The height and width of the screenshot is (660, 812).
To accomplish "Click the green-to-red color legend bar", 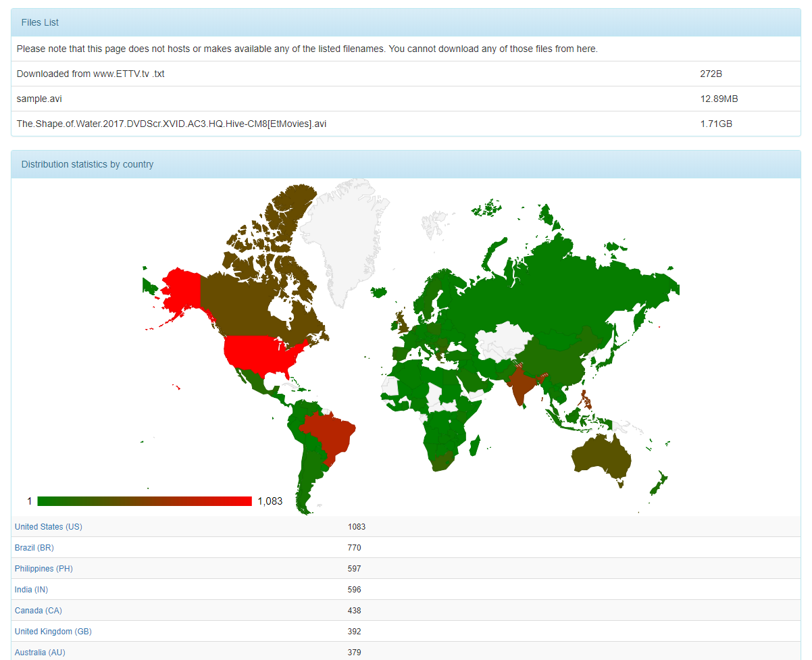I will coord(144,501).
